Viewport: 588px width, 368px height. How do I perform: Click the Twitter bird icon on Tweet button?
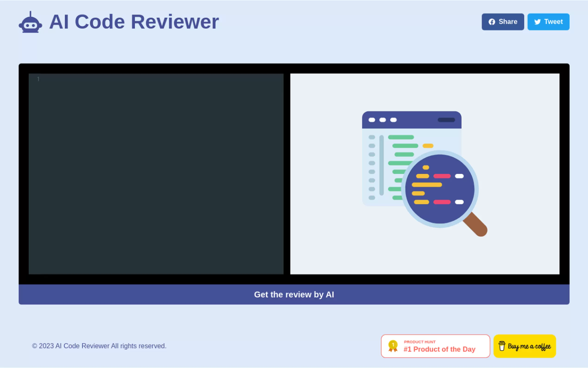(538, 22)
